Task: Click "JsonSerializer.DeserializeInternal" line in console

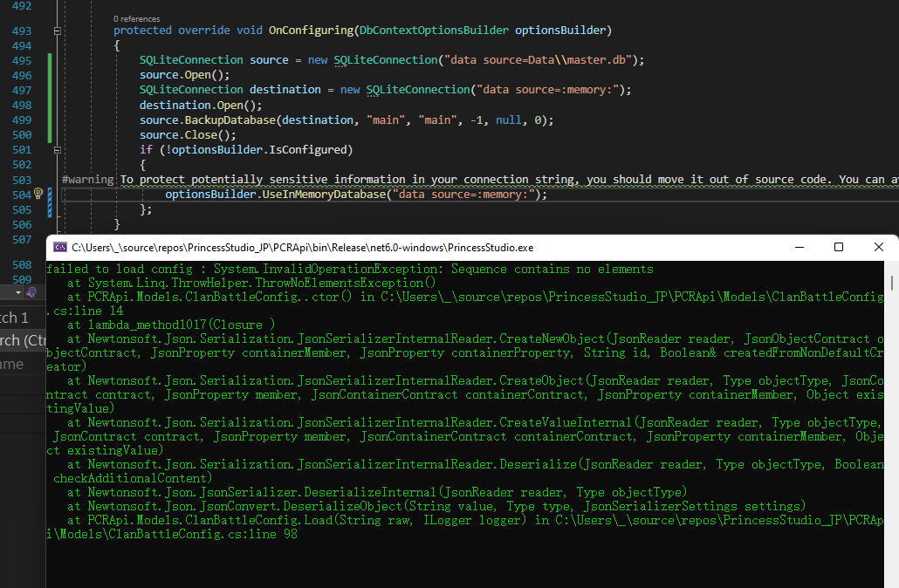Action: (x=377, y=492)
